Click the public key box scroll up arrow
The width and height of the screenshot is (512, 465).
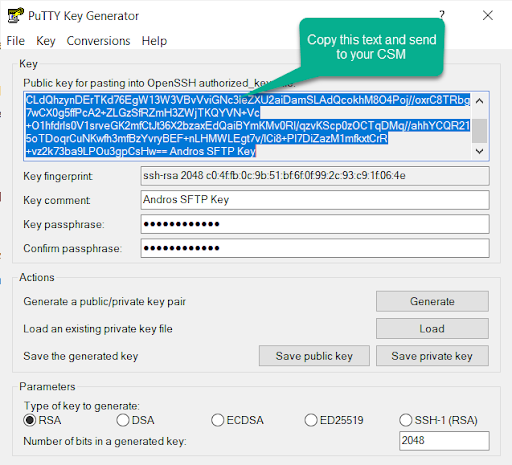(x=480, y=101)
